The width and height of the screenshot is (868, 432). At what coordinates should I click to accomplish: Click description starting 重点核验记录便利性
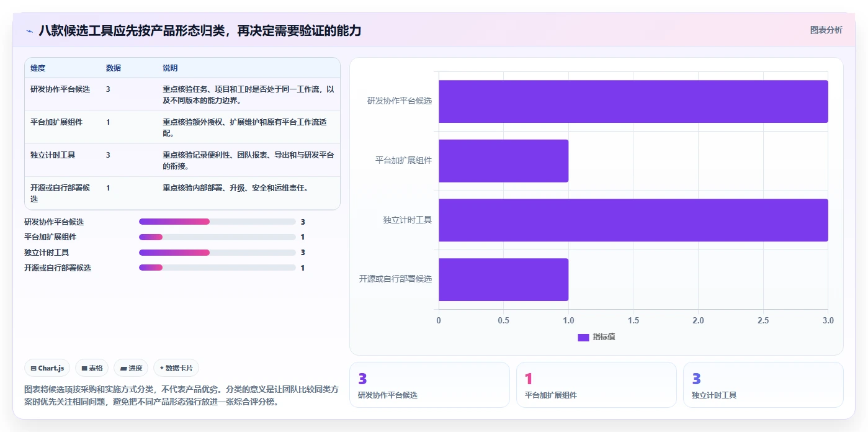[x=248, y=160]
